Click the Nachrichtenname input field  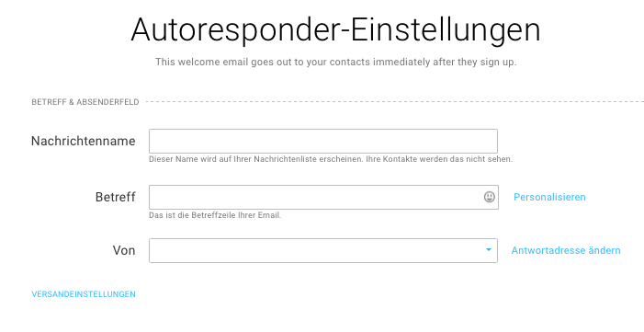[x=323, y=141]
